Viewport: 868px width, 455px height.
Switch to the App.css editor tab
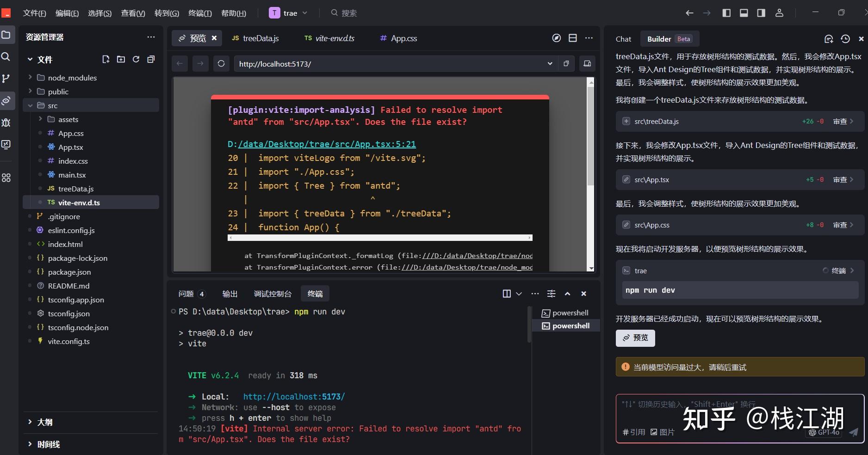(x=398, y=38)
